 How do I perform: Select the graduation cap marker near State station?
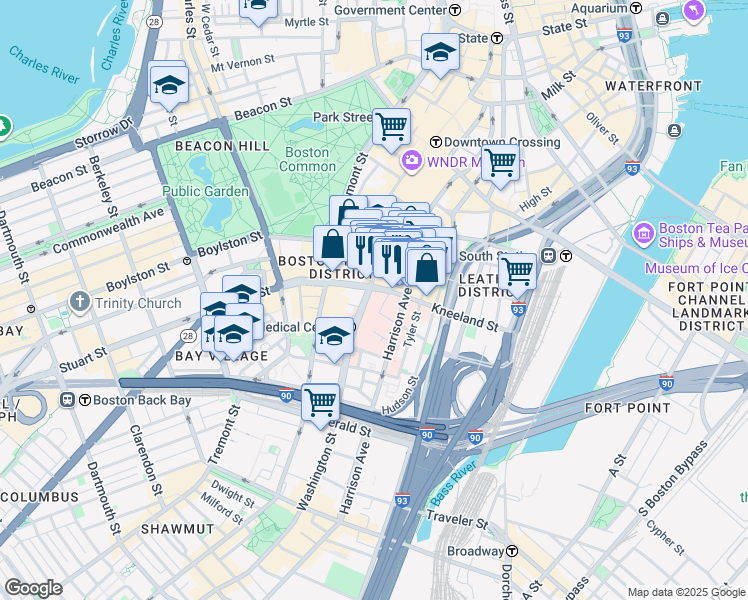coord(440,52)
